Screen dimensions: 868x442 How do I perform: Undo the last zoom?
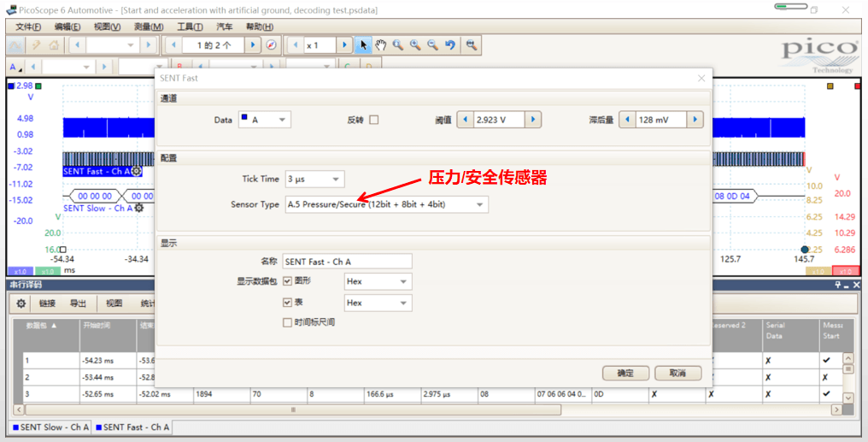click(450, 44)
